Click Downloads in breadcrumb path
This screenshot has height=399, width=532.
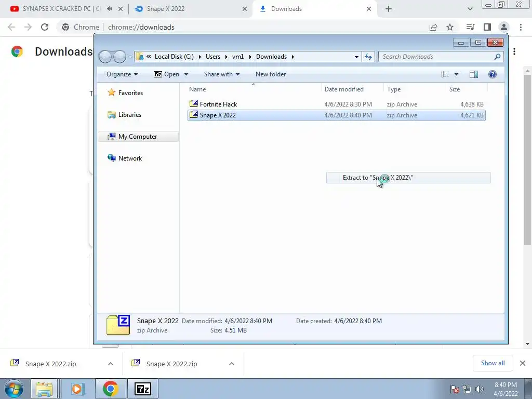tap(271, 57)
